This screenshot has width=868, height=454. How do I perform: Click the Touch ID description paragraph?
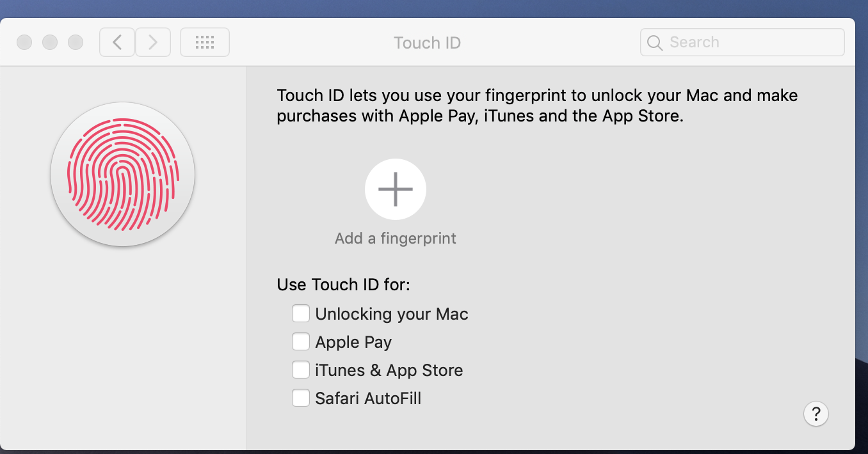coord(537,106)
